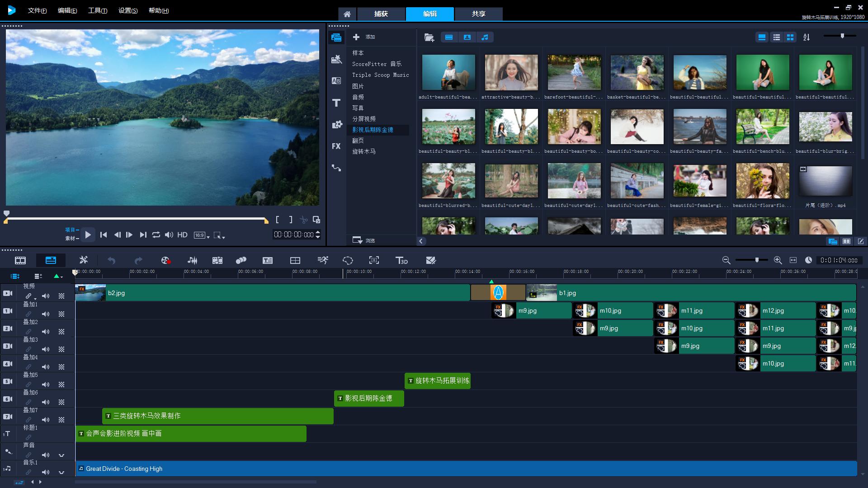Click the 浏览 browse button
The width and height of the screenshot is (868, 488).
(x=364, y=240)
